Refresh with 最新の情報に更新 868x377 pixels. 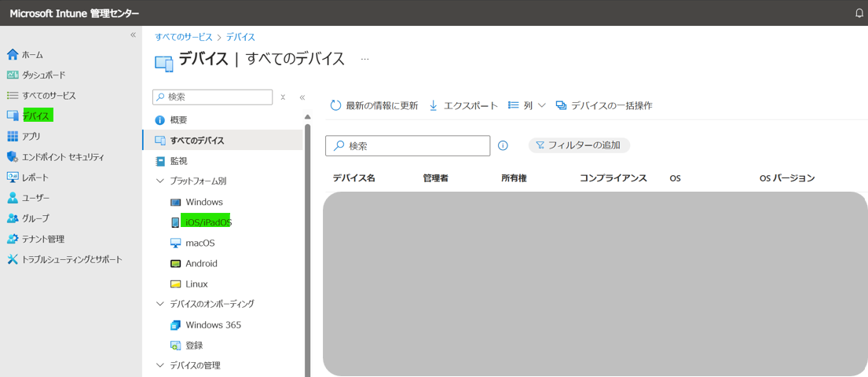pos(374,105)
